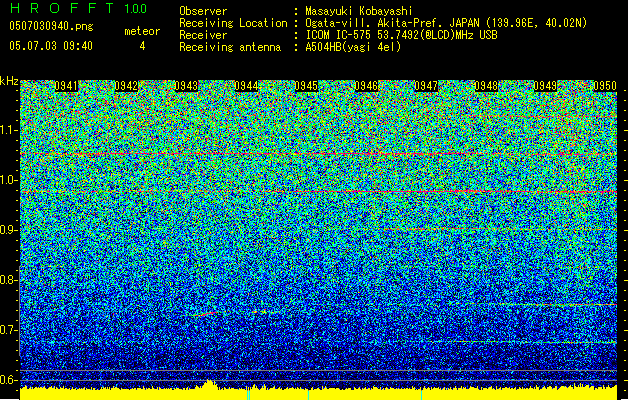Screen dimensions: 629x400
Task: Click the 0948 time marker
Action: (x=486, y=86)
